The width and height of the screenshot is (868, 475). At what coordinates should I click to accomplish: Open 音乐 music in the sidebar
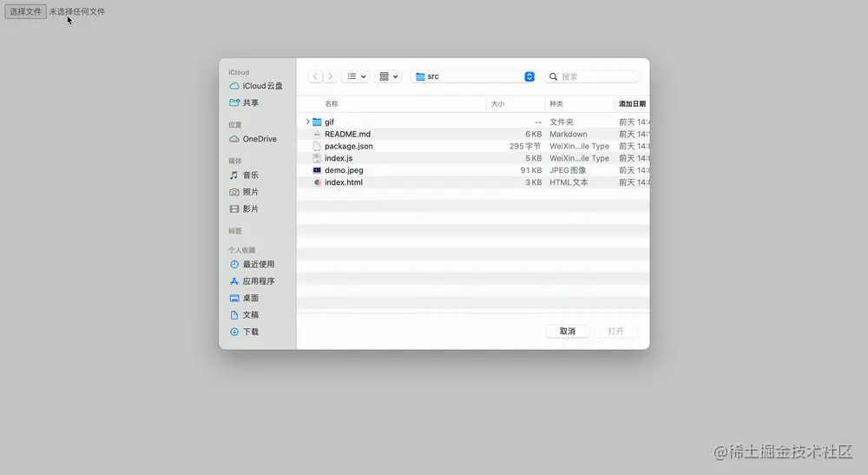[244, 175]
